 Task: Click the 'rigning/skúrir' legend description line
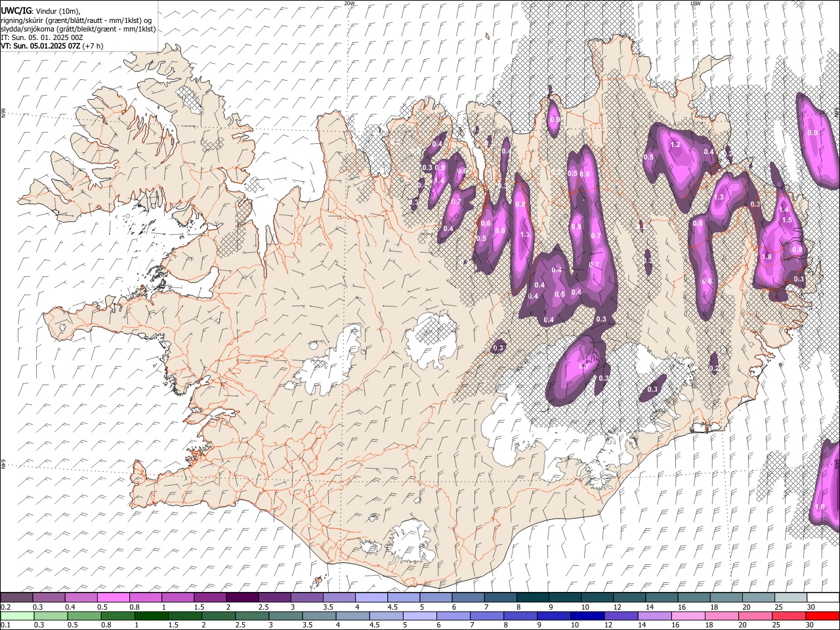point(76,20)
